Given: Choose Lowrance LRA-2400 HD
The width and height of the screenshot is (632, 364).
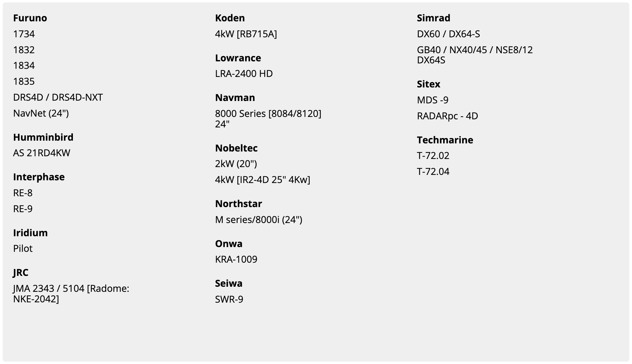Looking at the screenshot, I should pos(244,74).
